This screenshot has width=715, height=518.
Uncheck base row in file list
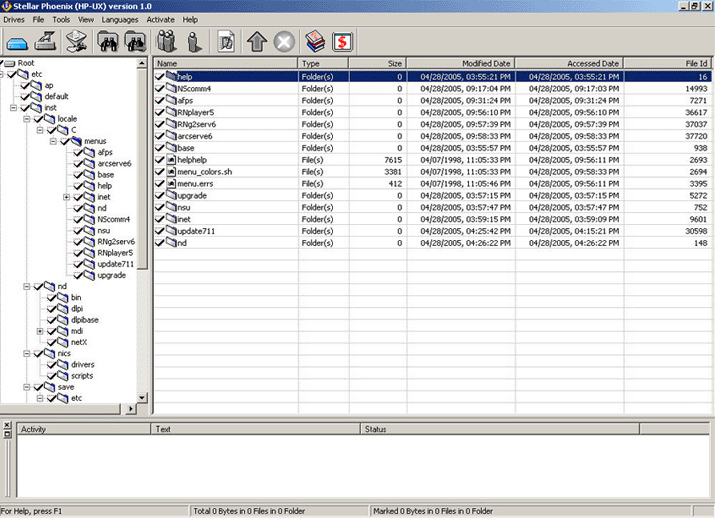coord(160,147)
